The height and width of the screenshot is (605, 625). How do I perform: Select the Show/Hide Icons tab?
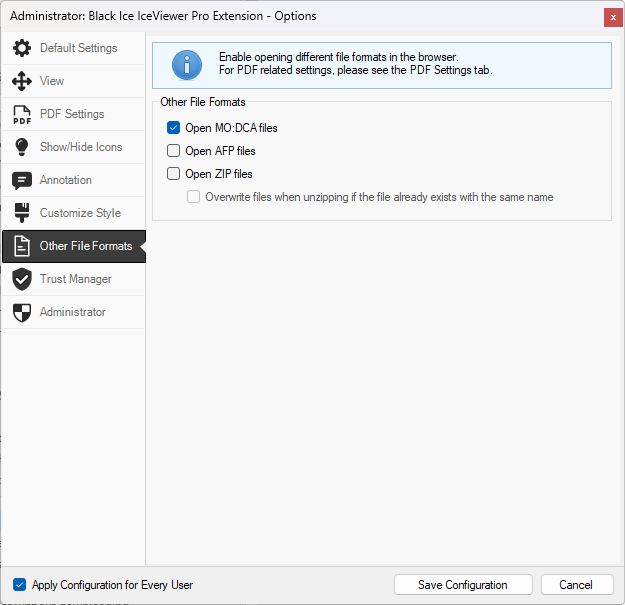73,147
